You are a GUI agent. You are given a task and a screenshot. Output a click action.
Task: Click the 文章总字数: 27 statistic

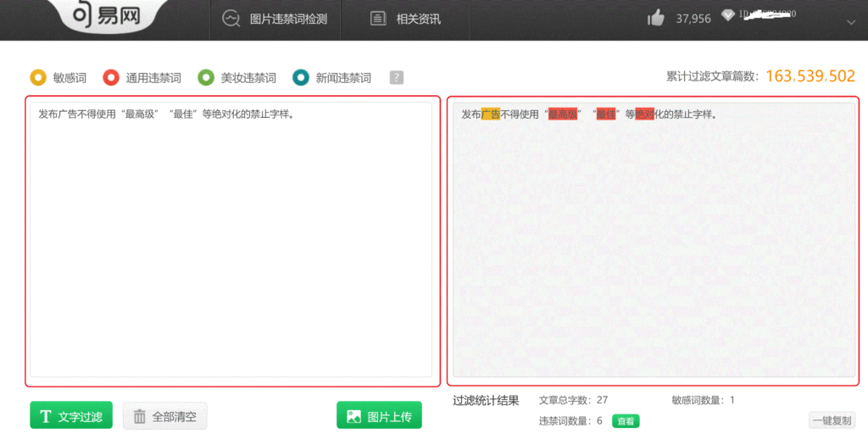(574, 400)
